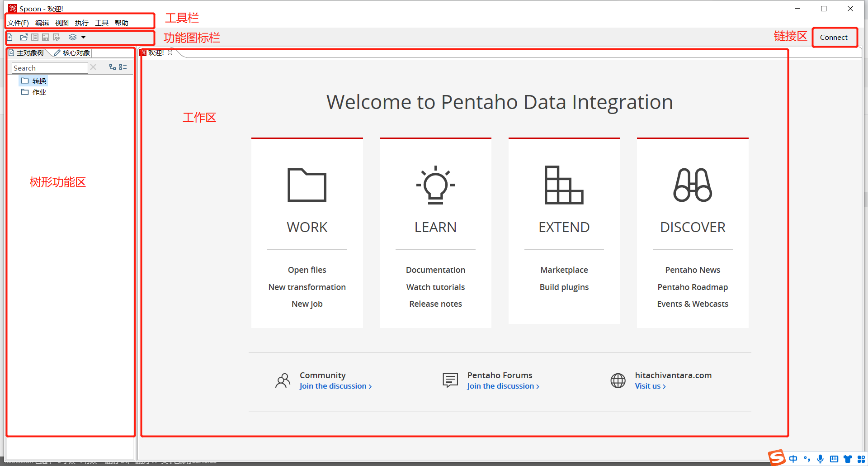Open the Build plugins link

coord(564,287)
